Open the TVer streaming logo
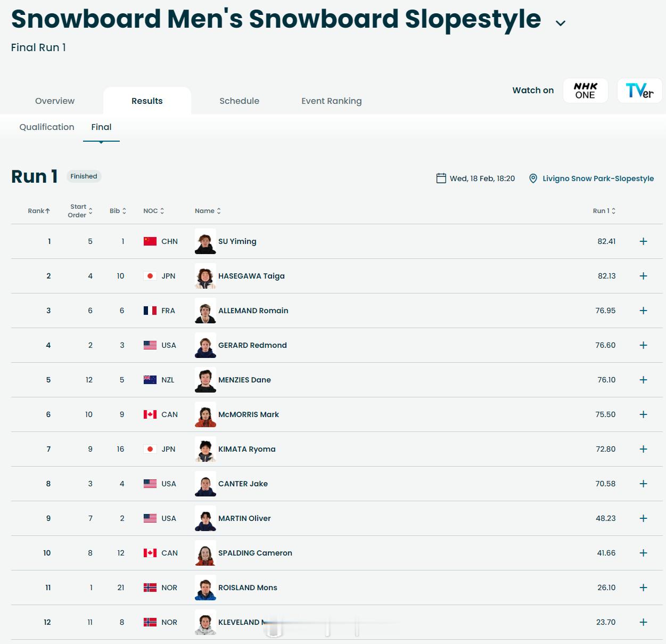The height and width of the screenshot is (644, 666). tap(639, 91)
